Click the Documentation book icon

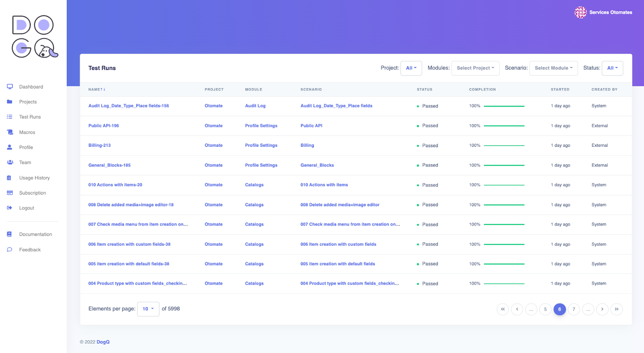coord(9,234)
